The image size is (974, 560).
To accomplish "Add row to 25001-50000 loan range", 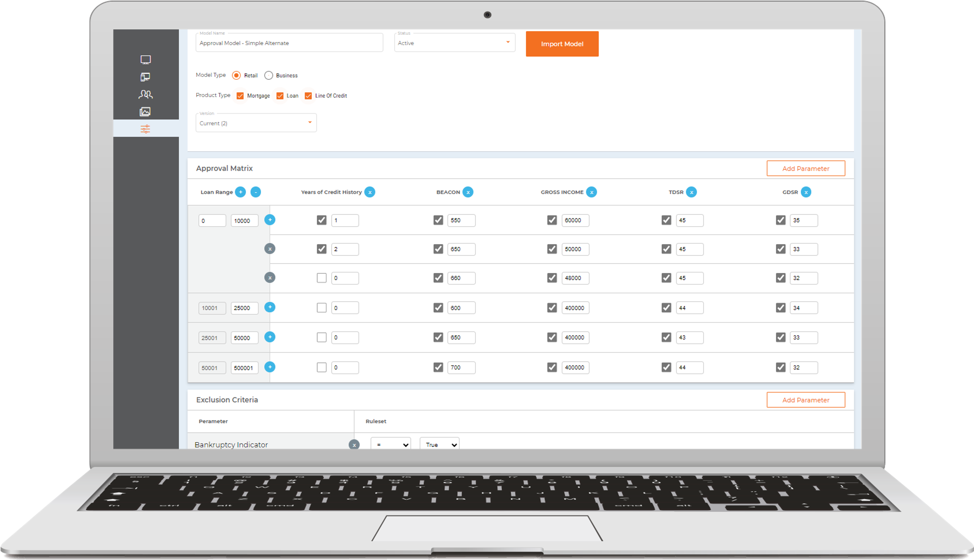I will coord(270,337).
